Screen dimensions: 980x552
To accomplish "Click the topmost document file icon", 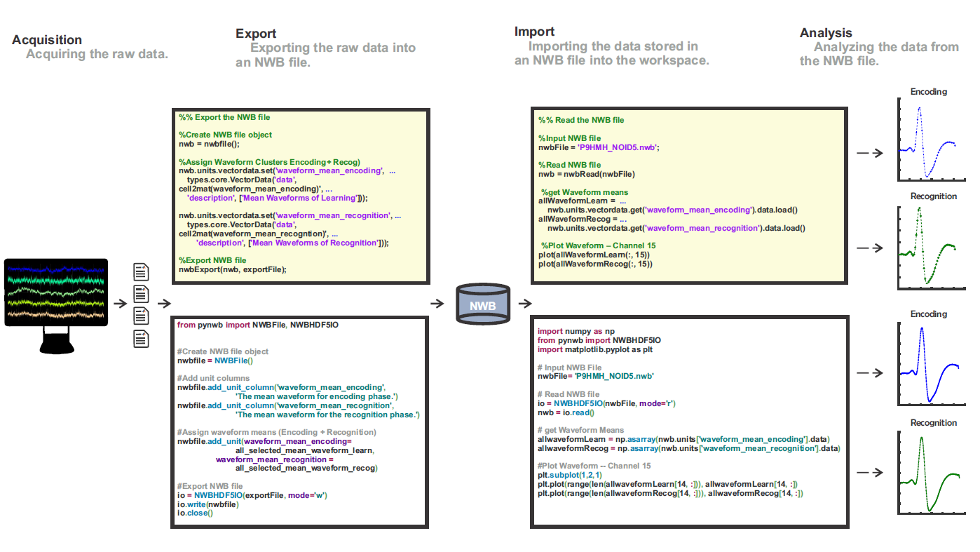I will point(140,273).
